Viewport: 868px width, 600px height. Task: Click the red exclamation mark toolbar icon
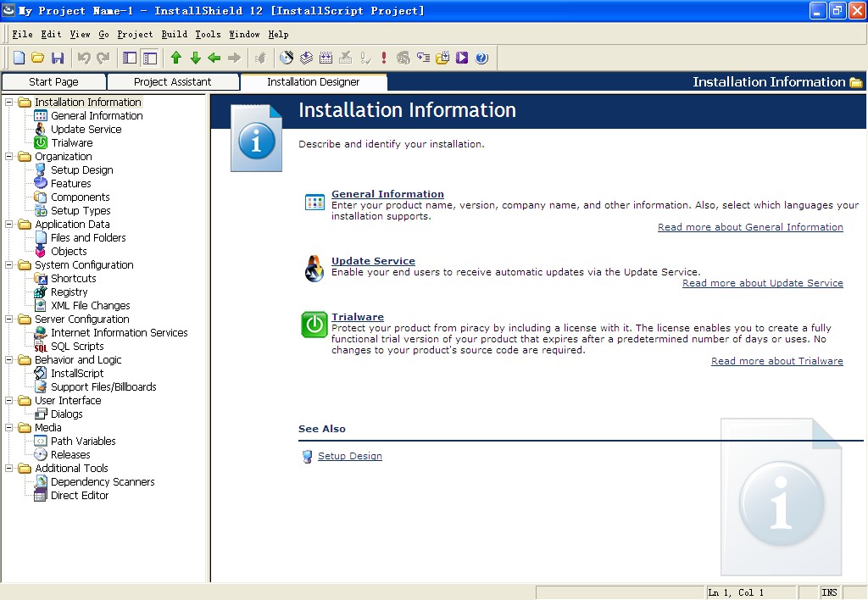(x=384, y=58)
